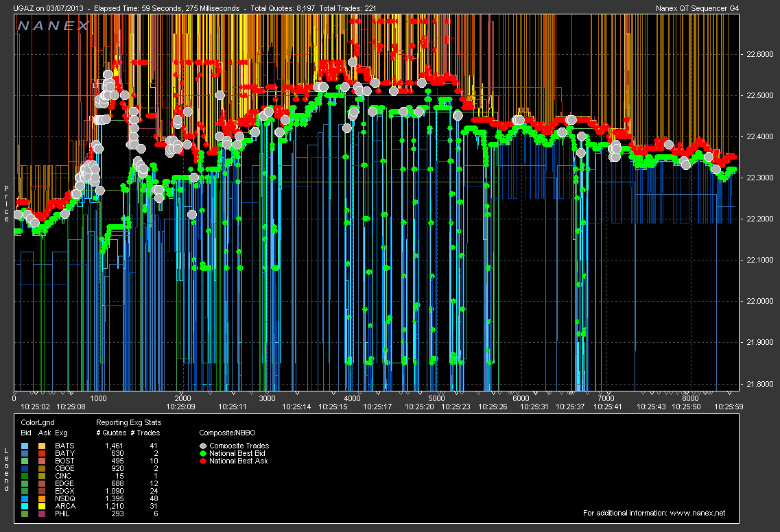780x532 pixels.
Task: Click the '# Quotes' column header
Action: [111, 433]
